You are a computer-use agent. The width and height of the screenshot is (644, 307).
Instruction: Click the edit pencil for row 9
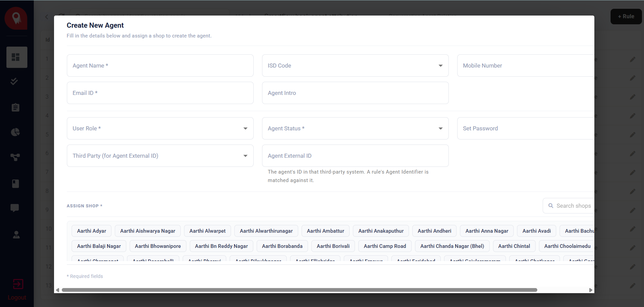633,210
